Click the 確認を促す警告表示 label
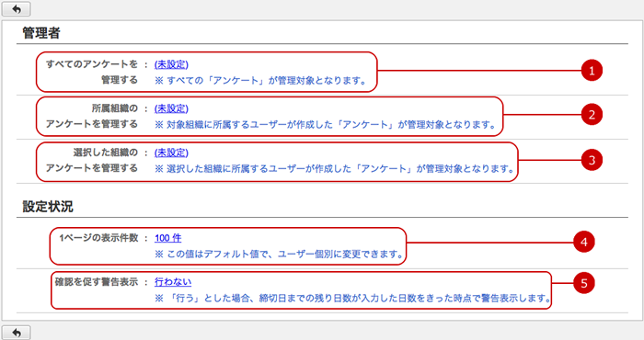644x340 pixels. coord(97,282)
